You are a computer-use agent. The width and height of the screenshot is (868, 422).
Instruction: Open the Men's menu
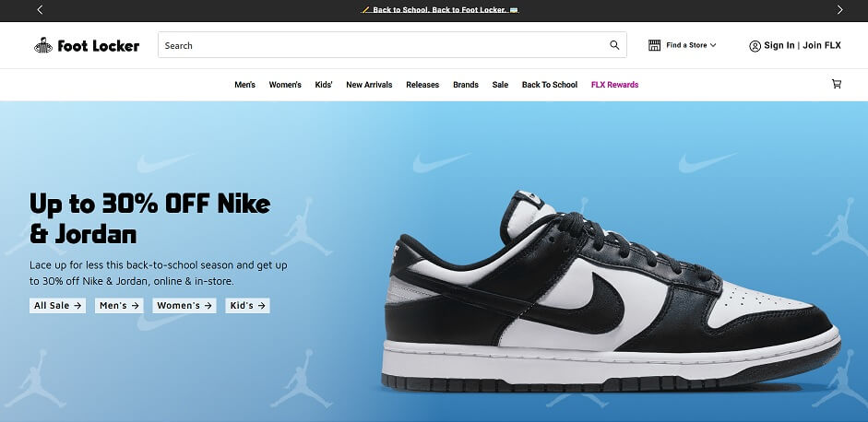point(244,85)
